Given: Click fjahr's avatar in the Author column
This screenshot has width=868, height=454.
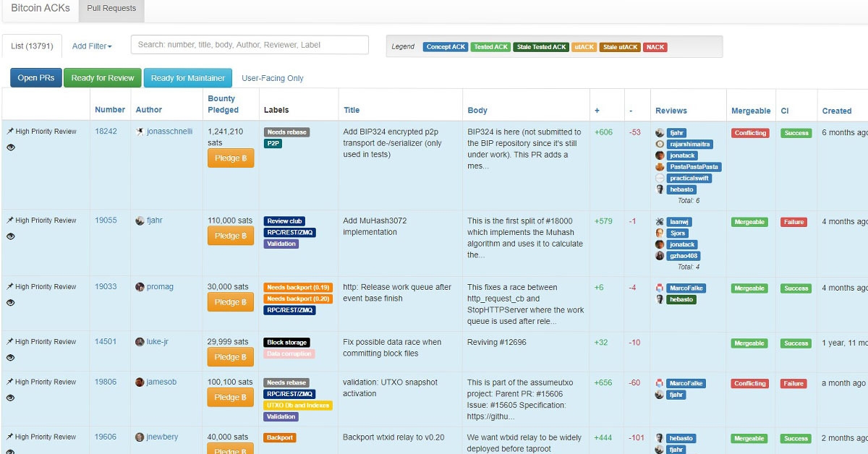Looking at the screenshot, I should pyautogui.click(x=140, y=221).
